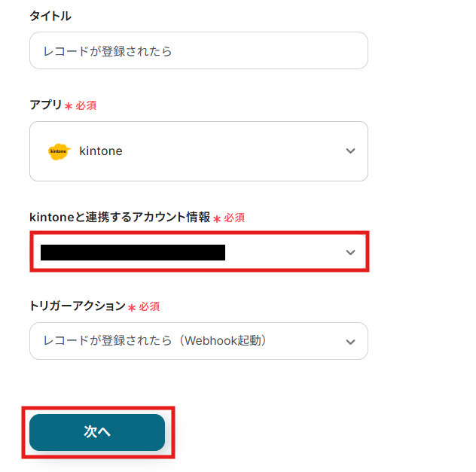Viewport: 476px width, 472px height.
Task: Click the タイトル label
Action: click(50, 16)
